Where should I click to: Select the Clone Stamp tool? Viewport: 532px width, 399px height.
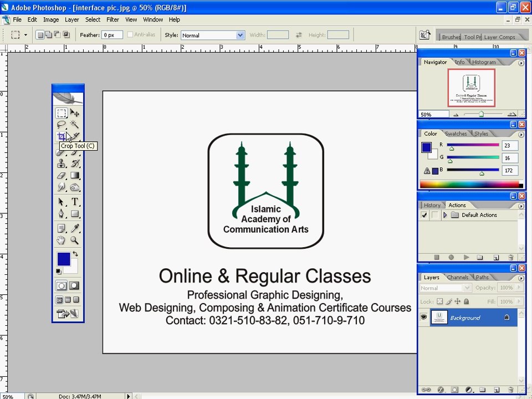(x=62, y=163)
